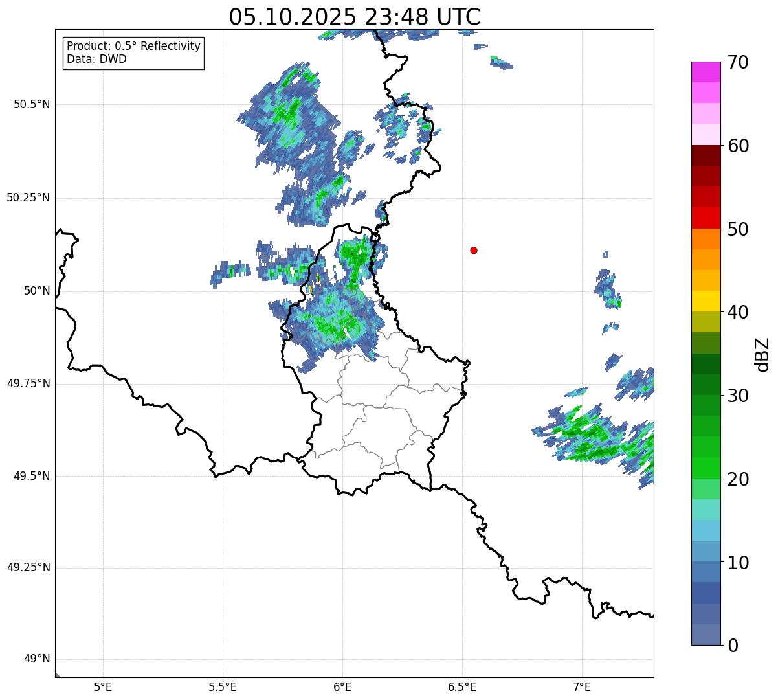The height and width of the screenshot is (700, 778).
Task: Click the "49.75°N" latitude label
Action: tap(28, 383)
